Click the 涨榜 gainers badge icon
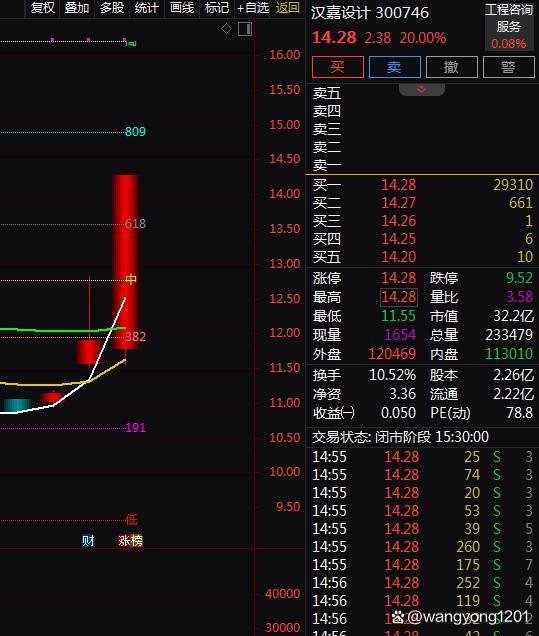 pos(130,541)
